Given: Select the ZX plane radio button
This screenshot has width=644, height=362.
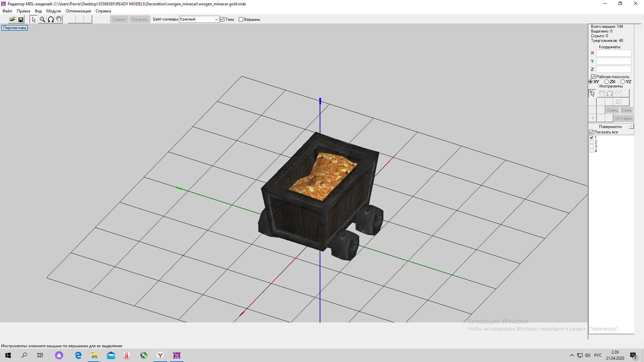Looking at the screenshot, I should [x=606, y=82].
